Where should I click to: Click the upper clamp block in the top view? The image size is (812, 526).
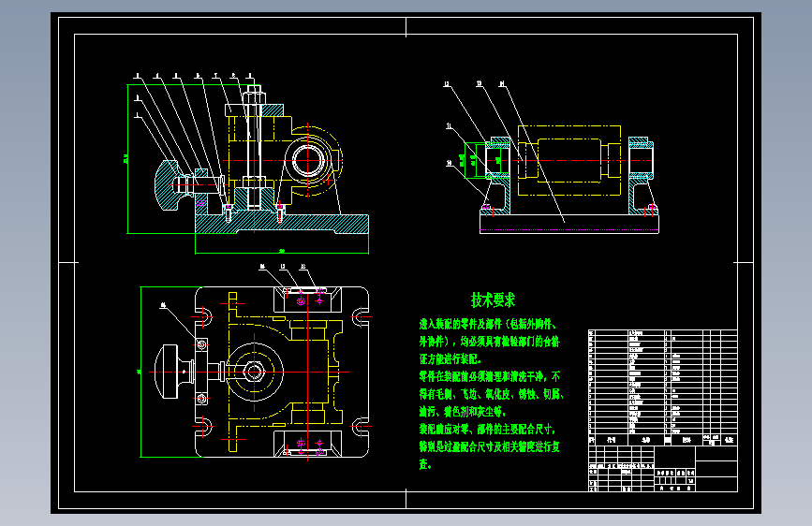coord(307,300)
